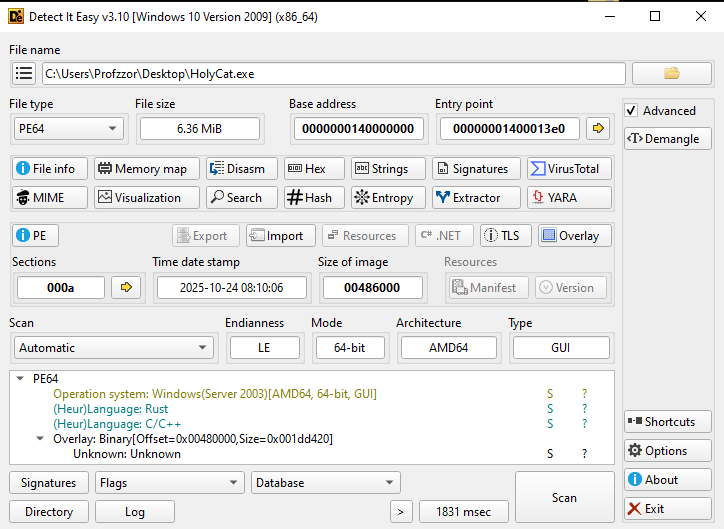The width and height of the screenshot is (724, 529).
Task: Click the Type GUI field
Action: (x=561, y=348)
